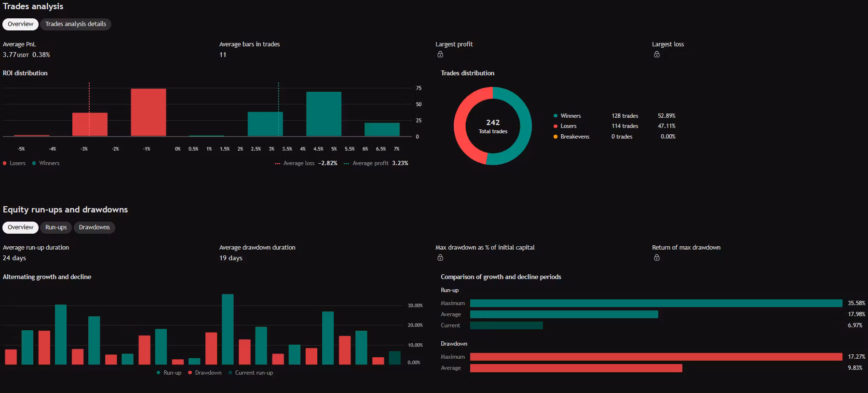The height and width of the screenshot is (393, 868).
Task: Click the 128 trades winners count
Action: [625, 116]
